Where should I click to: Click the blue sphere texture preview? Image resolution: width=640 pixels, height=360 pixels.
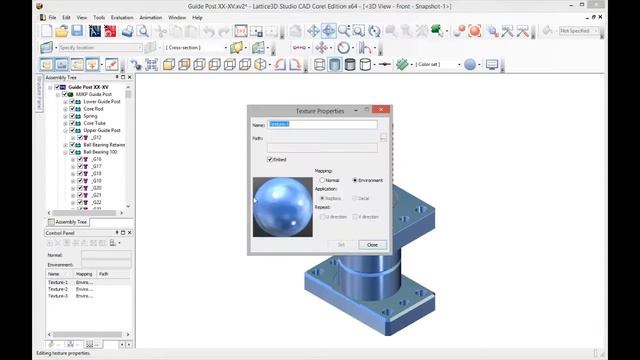click(282, 207)
